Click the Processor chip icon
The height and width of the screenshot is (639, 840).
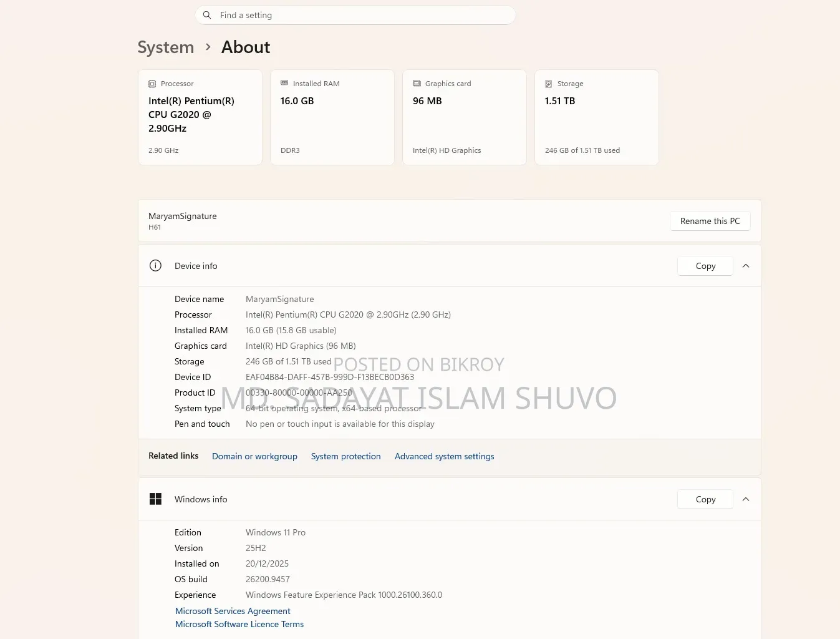point(152,84)
